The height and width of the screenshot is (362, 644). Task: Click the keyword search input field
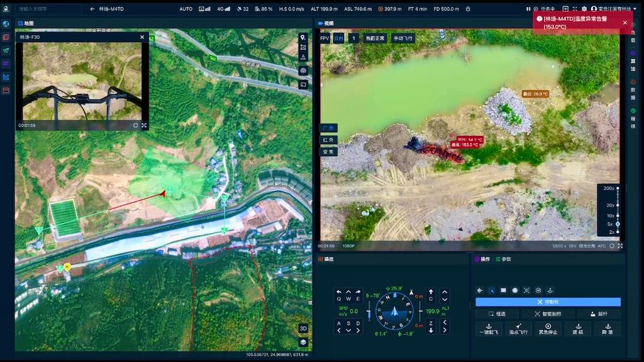pyautogui.click(x=47, y=9)
